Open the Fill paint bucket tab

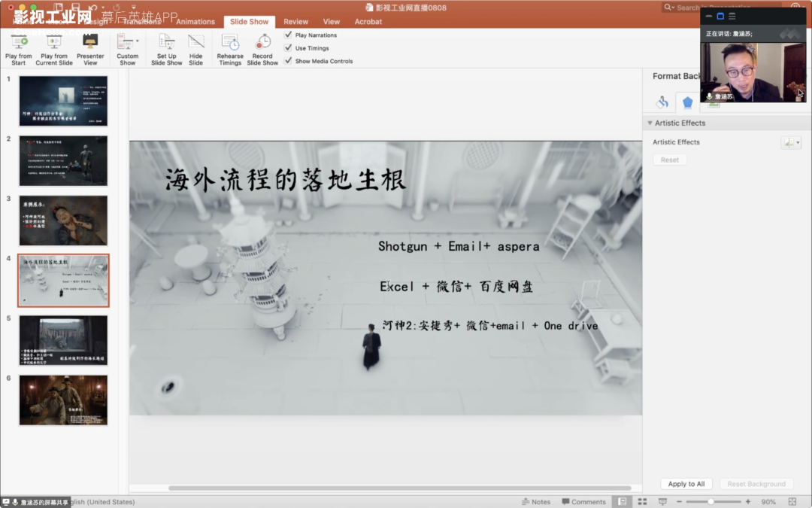point(662,102)
